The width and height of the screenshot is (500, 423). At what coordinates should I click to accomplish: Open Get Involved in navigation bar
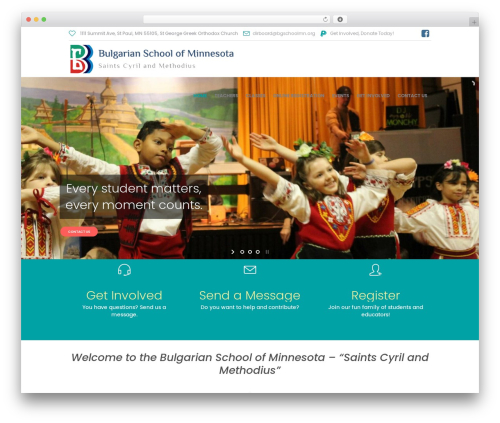373,96
